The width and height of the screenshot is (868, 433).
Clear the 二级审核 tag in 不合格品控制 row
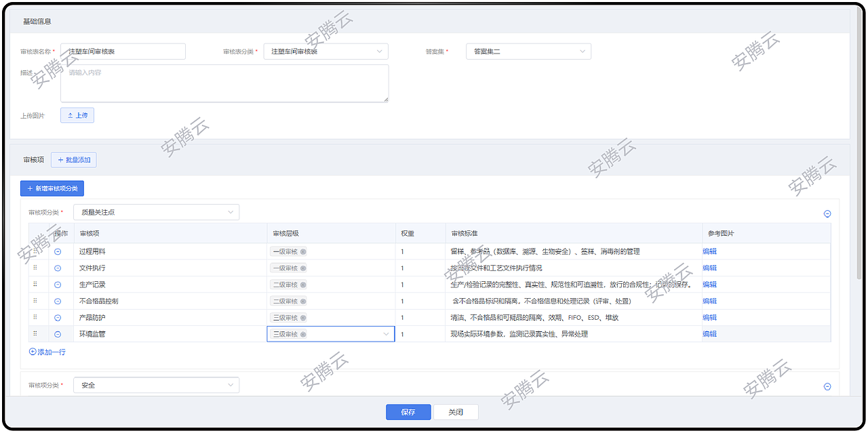click(x=303, y=301)
